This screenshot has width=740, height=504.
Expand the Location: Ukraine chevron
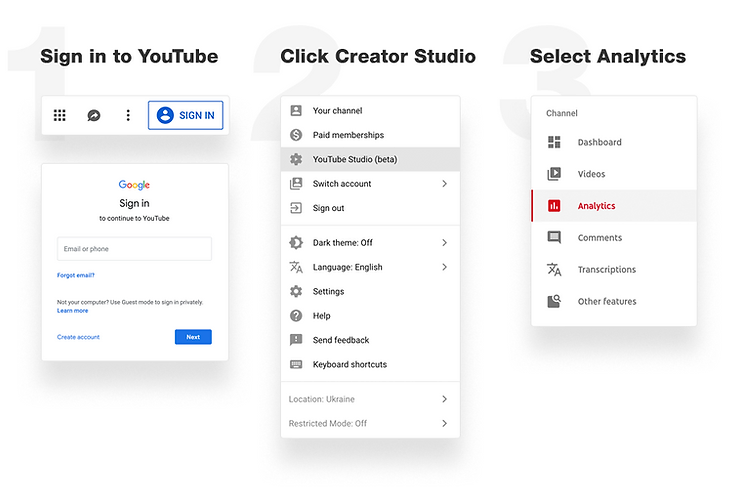pyautogui.click(x=445, y=399)
